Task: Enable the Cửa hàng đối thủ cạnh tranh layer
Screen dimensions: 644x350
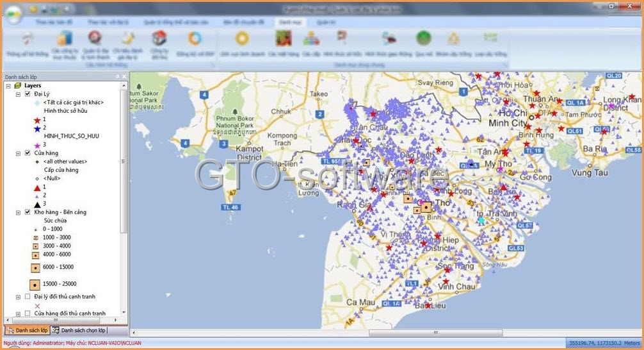Action: tap(28, 313)
